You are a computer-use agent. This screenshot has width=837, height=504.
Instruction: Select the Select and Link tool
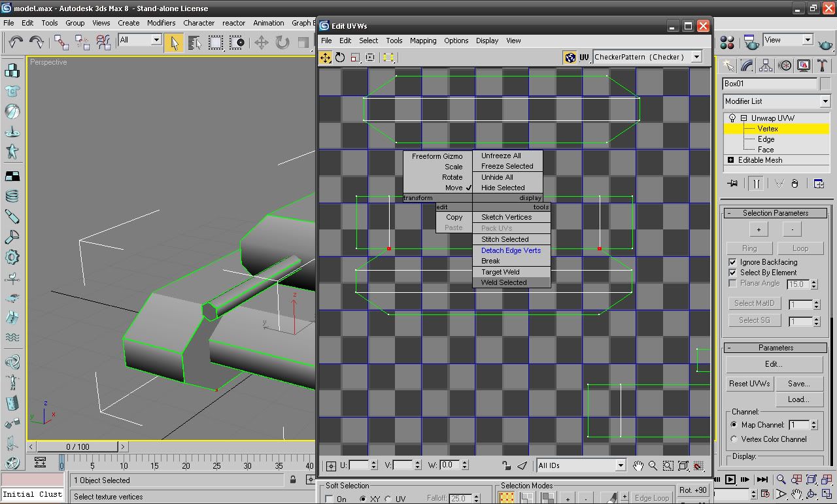(x=61, y=42)
